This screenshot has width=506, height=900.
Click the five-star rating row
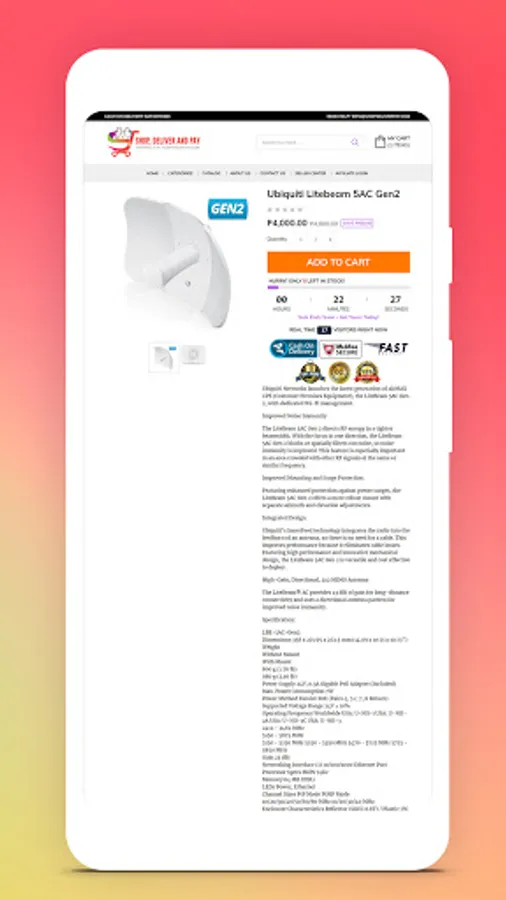[x=285, y=210]
